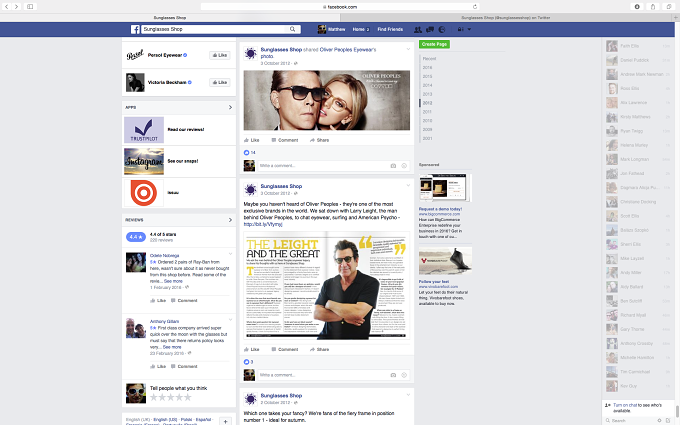Click the Trustpilot app icon

(x=144, y=130)
